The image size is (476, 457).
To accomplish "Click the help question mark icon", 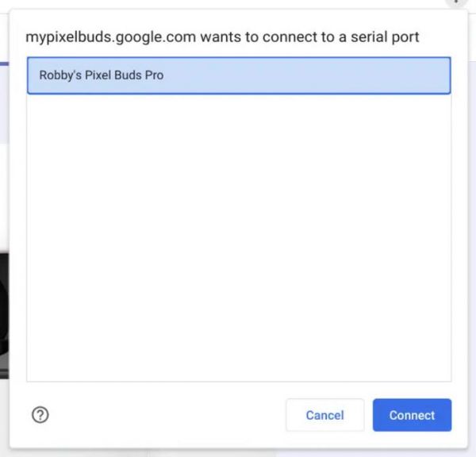I will click(x=40, y=415).
